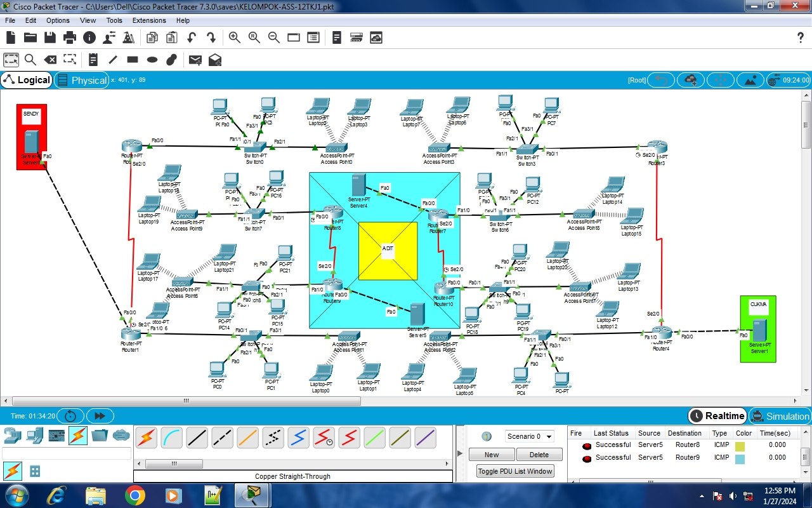Click the cyan color swatch for Router9 PDU
The image size is (812, 508).
point(740,459)
